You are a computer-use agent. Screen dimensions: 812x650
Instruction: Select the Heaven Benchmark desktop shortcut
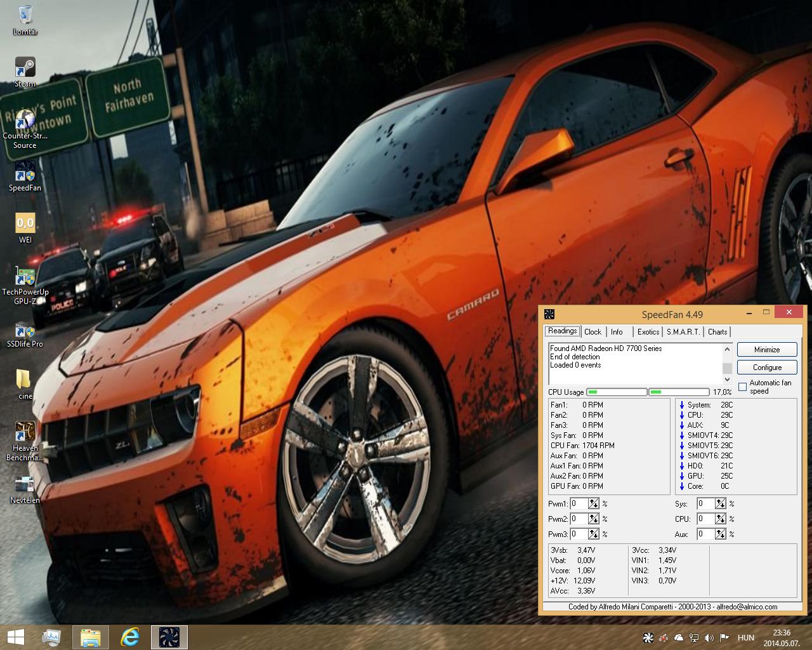25,441
